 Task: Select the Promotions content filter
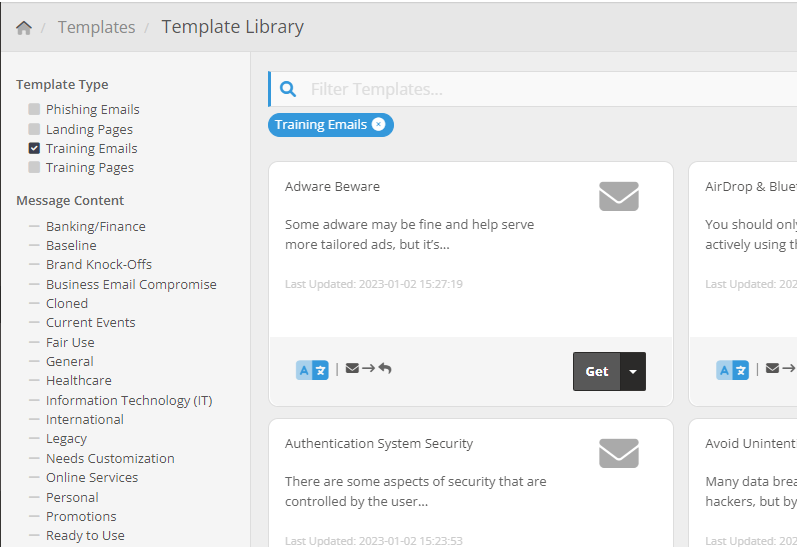point(81,516)
